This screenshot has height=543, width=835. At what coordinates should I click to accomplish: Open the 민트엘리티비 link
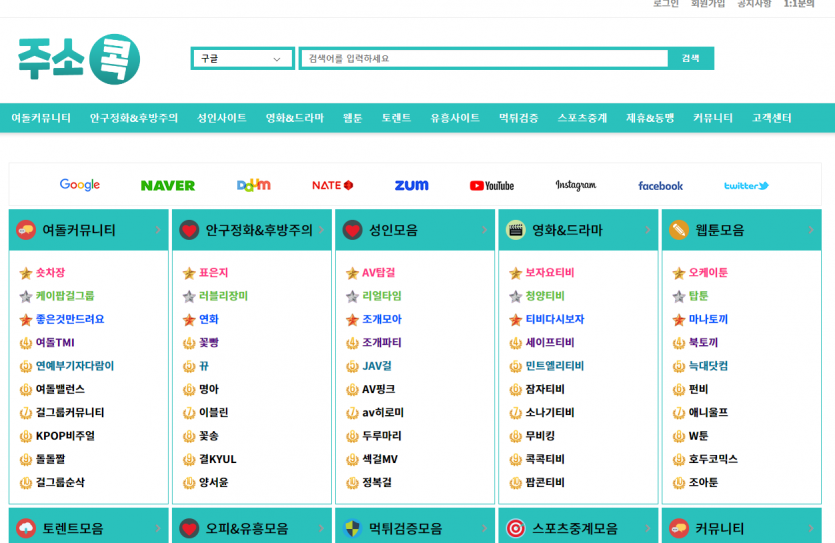click(x=554, y=366)
